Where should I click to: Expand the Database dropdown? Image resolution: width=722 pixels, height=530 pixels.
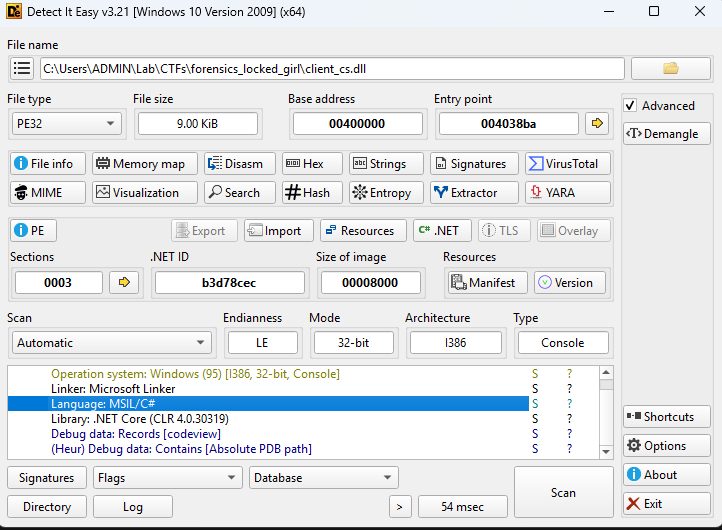pos(324,478)
